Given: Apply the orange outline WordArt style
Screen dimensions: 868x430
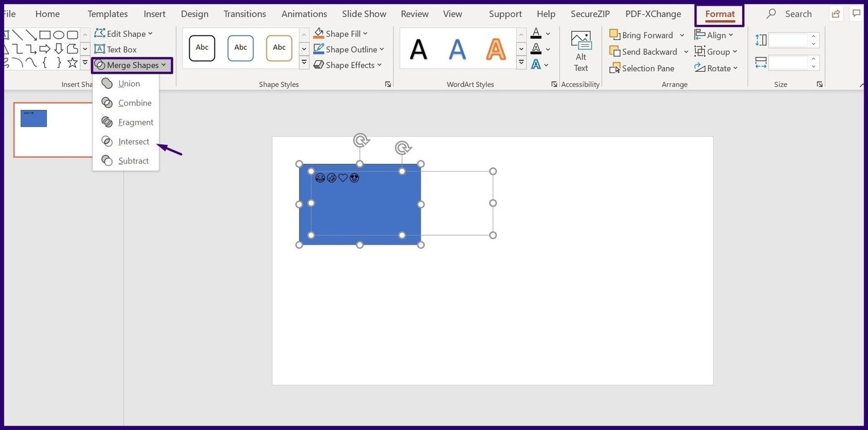Looking at the screenshot, I should tap(496, 49).
